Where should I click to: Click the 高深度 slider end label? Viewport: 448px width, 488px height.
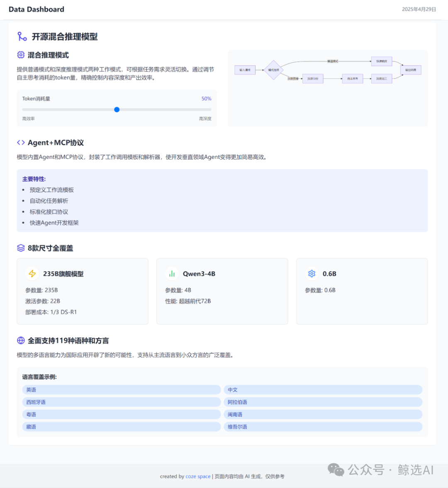click(x=205, y=119)
